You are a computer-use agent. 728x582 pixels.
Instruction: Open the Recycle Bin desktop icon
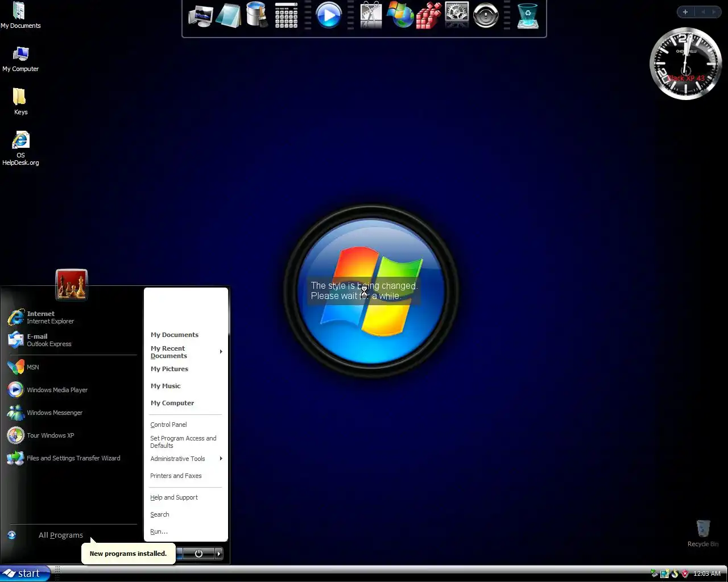point(703,533)
